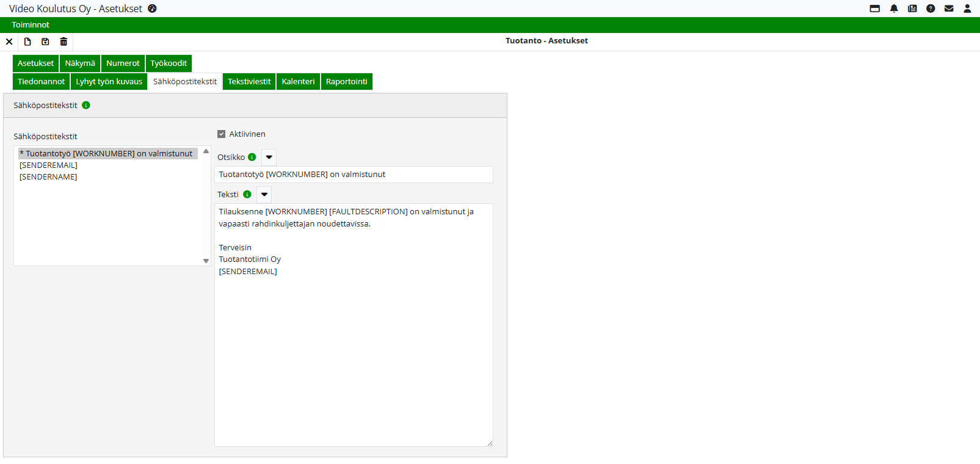Open the Toiminnot menu
This screenshot has height=464, width=980.
[x=31, y=25]
